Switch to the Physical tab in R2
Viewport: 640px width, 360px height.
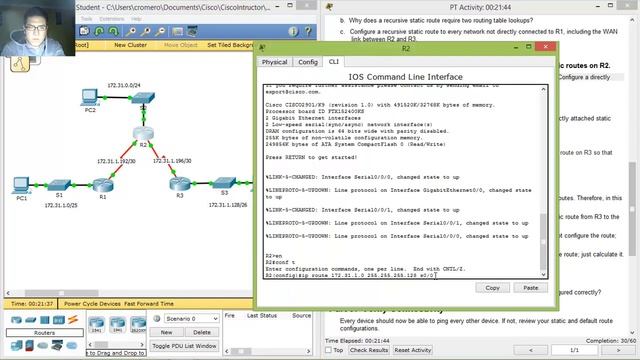coord(274,62)
